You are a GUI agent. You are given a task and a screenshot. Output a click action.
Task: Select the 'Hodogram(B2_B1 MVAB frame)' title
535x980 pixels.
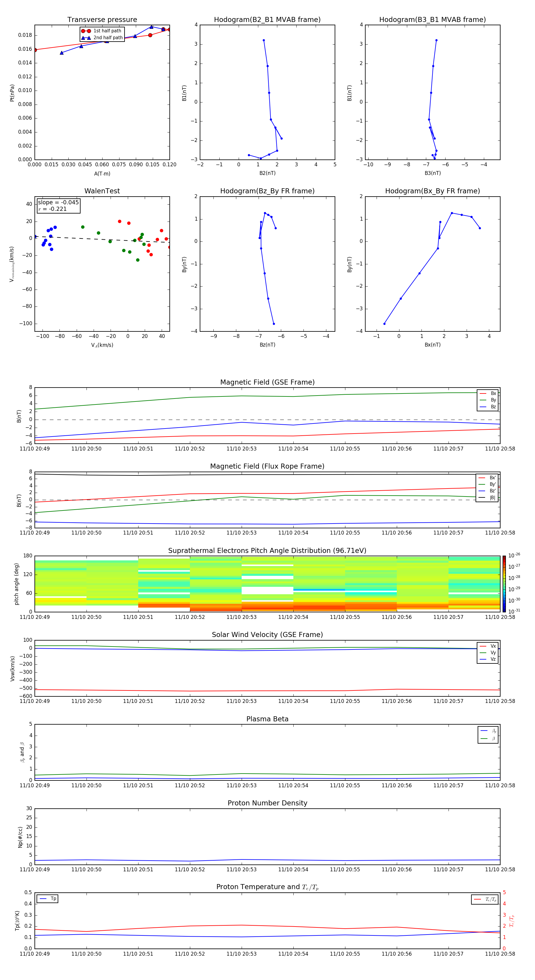(x=267, y=20)
